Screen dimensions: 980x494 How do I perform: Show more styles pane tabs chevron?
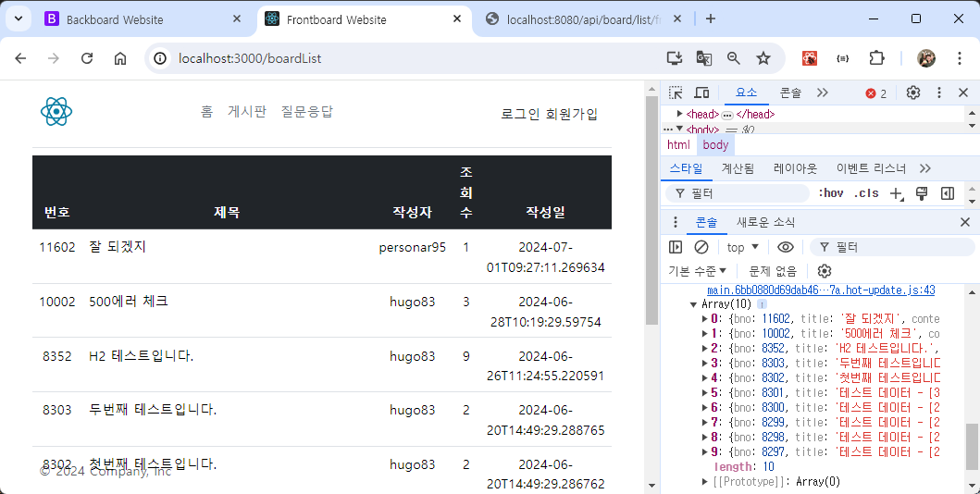(x=925, y=168)
